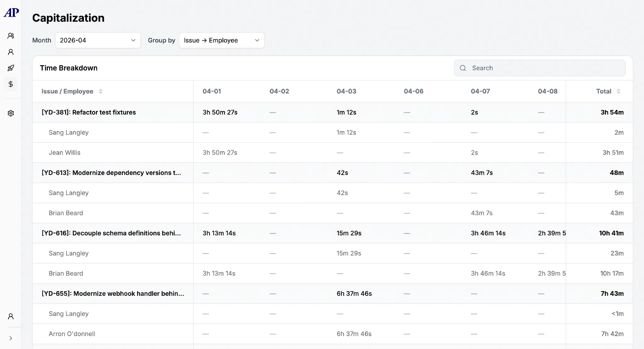The width and height of the screenshot is (644, 349).
Task: Click Sang Langley under YD-381
Action: click(x=69, y=132)
